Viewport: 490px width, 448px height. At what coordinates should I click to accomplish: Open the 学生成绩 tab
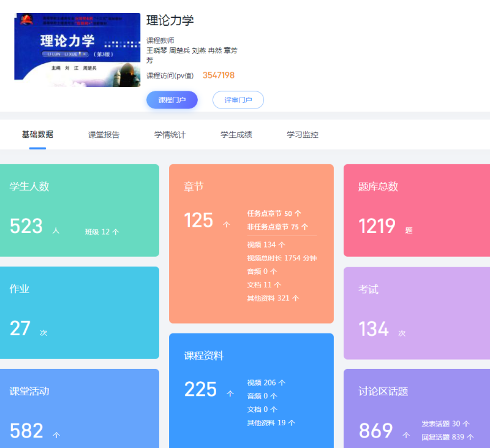click(236, 135)
